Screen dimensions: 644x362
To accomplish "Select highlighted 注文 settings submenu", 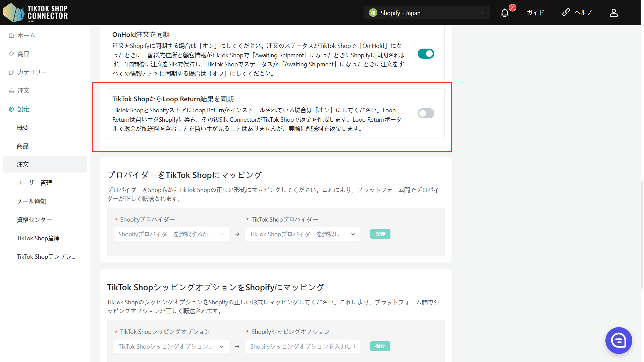I will pos(45,164).
